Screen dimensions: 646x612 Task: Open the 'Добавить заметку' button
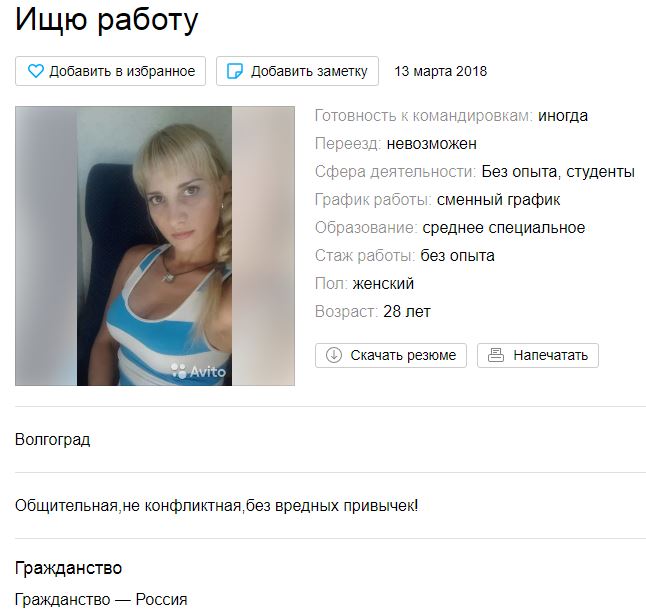(x=297, y=71)
